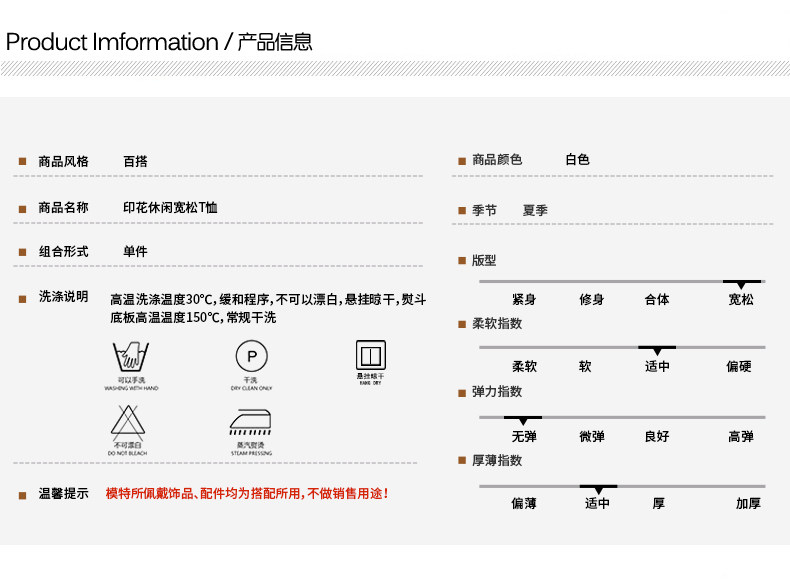Click the 修身 fit option
The image size is (790, 584).
click(x=591, y=299)
